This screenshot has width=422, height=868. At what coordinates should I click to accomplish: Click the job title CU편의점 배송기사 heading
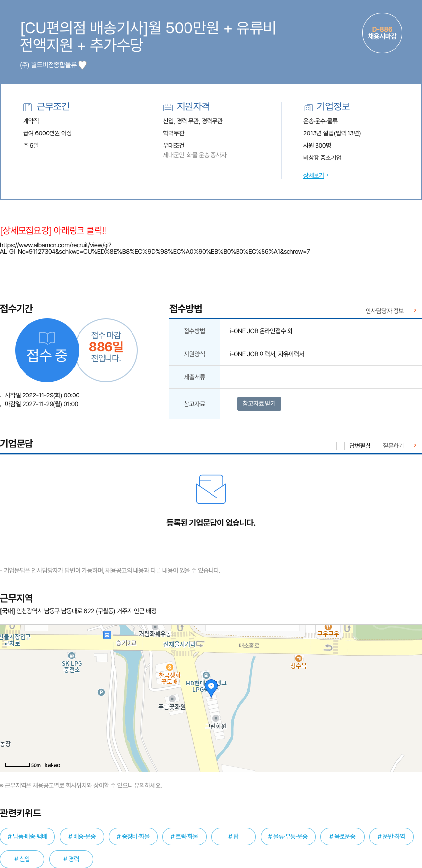click(148, 36)
